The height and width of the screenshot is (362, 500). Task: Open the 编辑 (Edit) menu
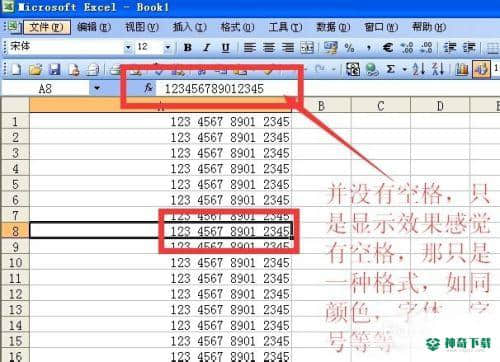(94, 27)
